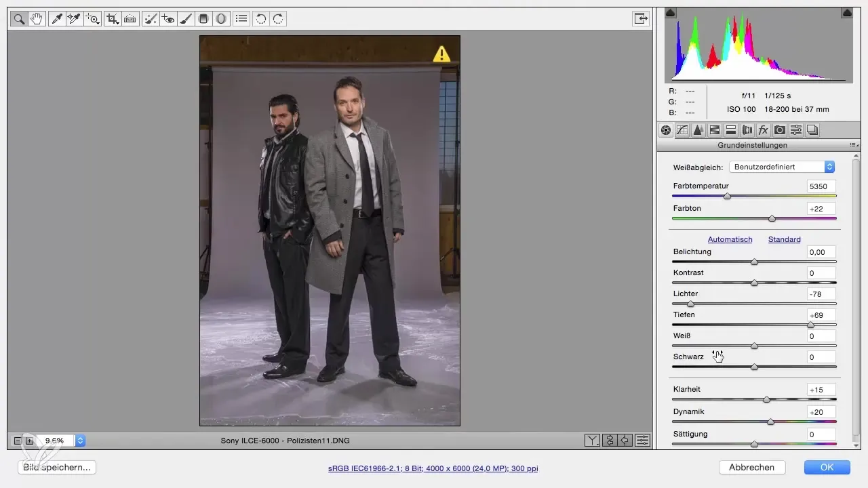Toggle between current and default settings

coord(643,441)
